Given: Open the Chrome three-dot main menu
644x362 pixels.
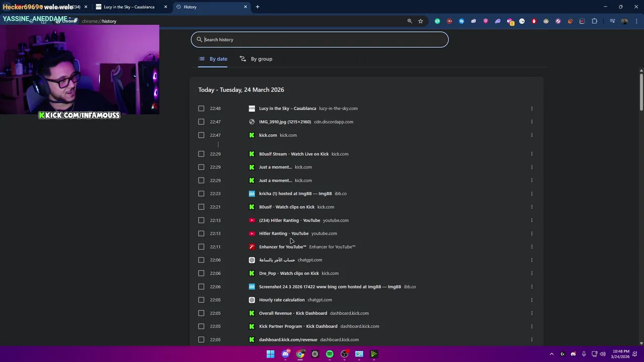Looking at the screenshot, I should 636,21.
